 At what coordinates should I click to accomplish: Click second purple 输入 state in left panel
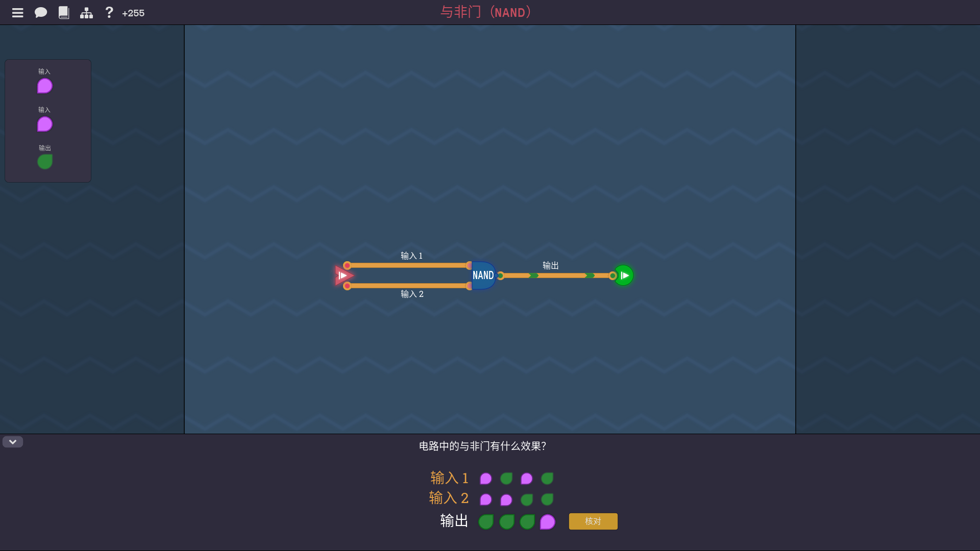(x=45, y=124)
